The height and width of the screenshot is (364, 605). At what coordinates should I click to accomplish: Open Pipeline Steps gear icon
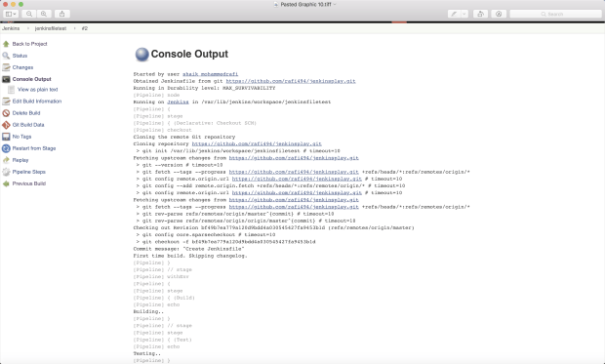(6, 172)
